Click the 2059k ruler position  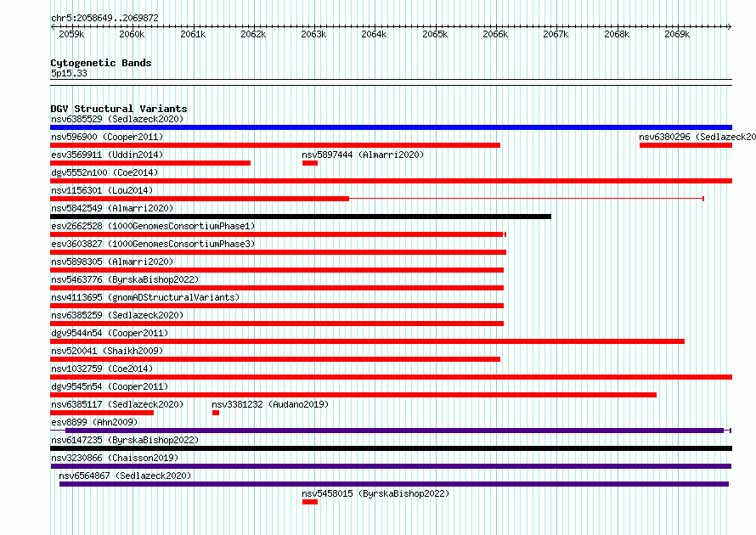71,34
